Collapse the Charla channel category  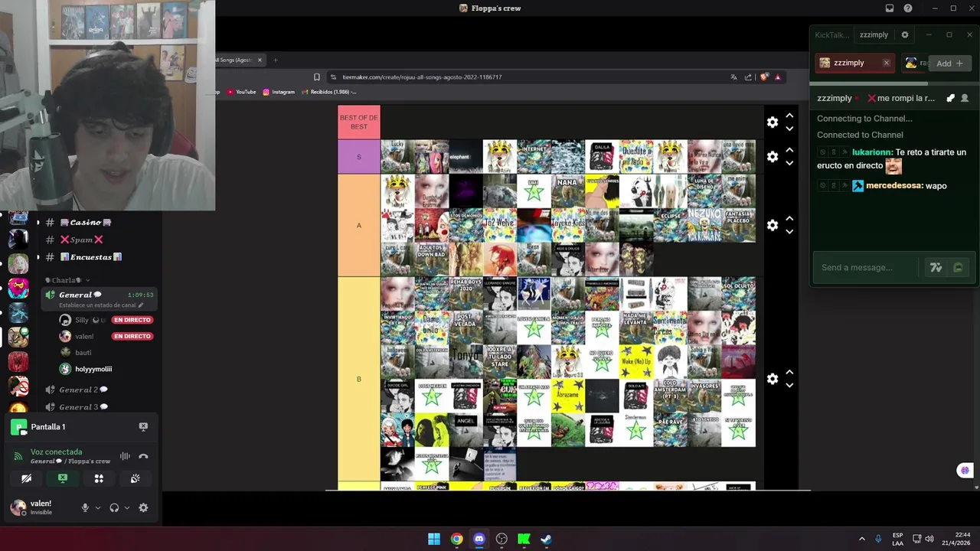click(67, 280)
